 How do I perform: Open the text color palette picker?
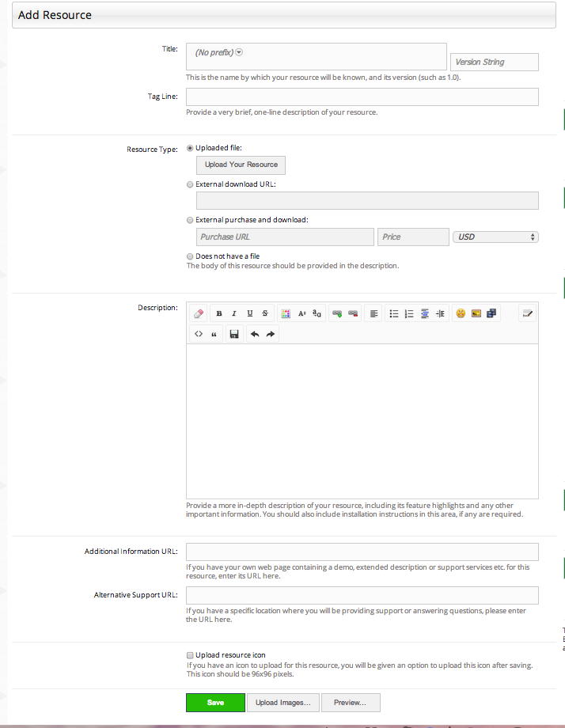click(286, 313)
